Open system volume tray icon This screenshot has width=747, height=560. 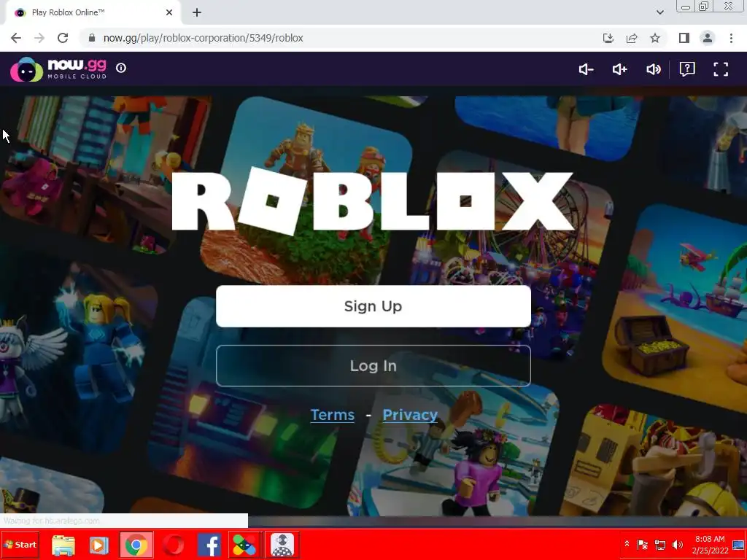click(678, 545)
